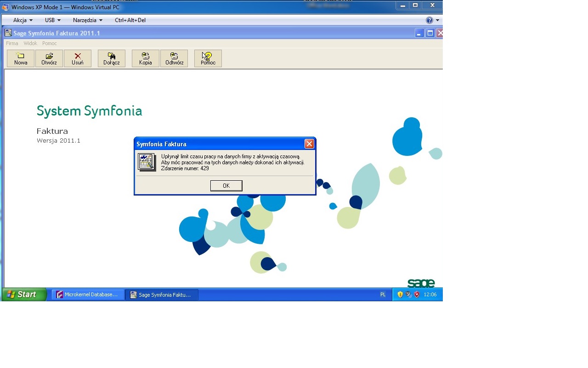
Task: Expand the Akcja dropdown menu
Action: click(x=23, y=20)
